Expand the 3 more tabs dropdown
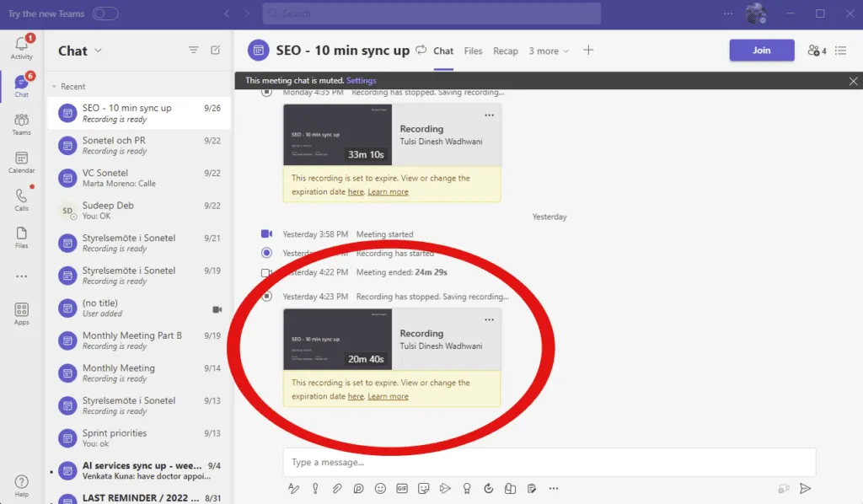The height and width of the screenshot is (504, 863). (549, 51)
